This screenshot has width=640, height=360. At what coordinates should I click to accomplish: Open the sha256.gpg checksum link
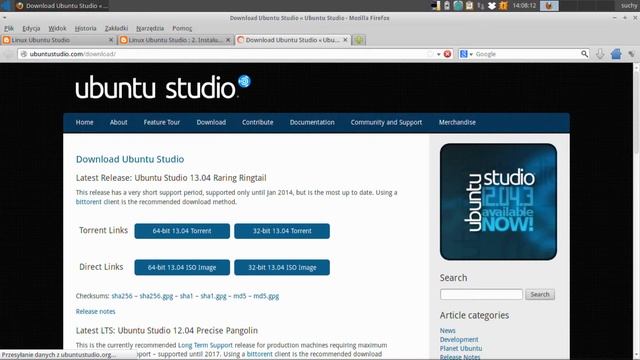156,296
